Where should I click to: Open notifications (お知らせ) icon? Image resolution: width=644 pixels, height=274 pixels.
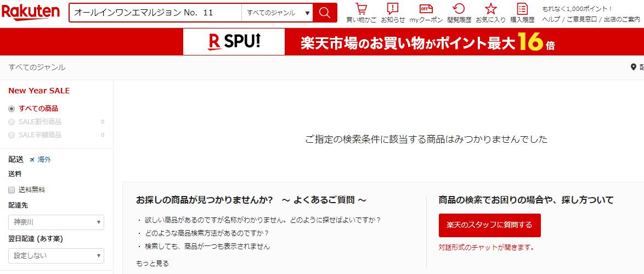point(393,13)
